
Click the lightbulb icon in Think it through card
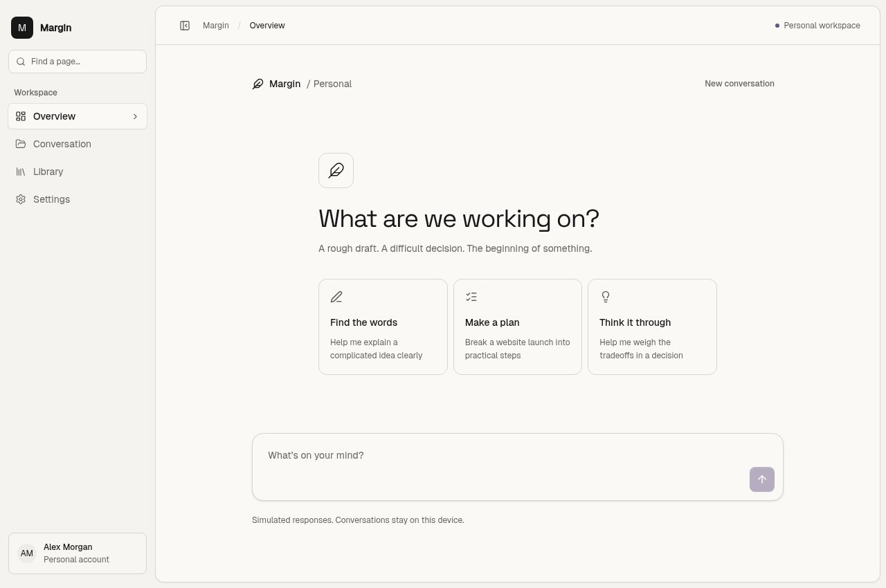tap(606, 297)
